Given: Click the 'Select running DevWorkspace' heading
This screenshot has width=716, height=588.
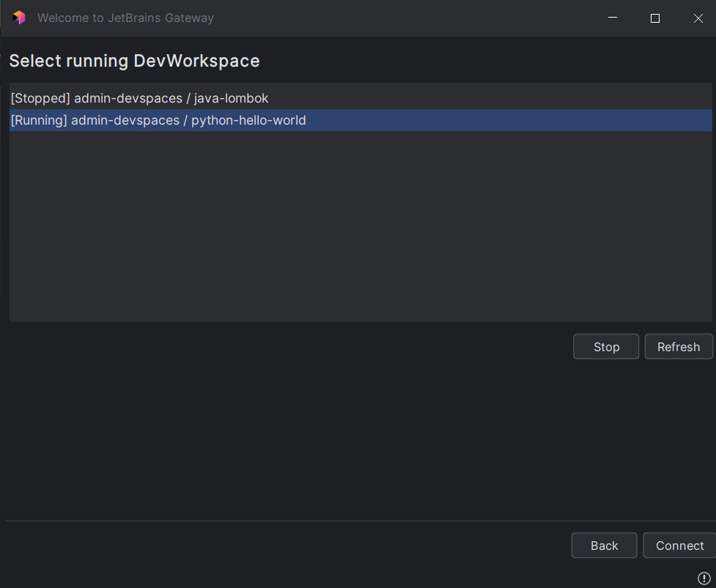Looking at the screenshot, I should (134, 61).
